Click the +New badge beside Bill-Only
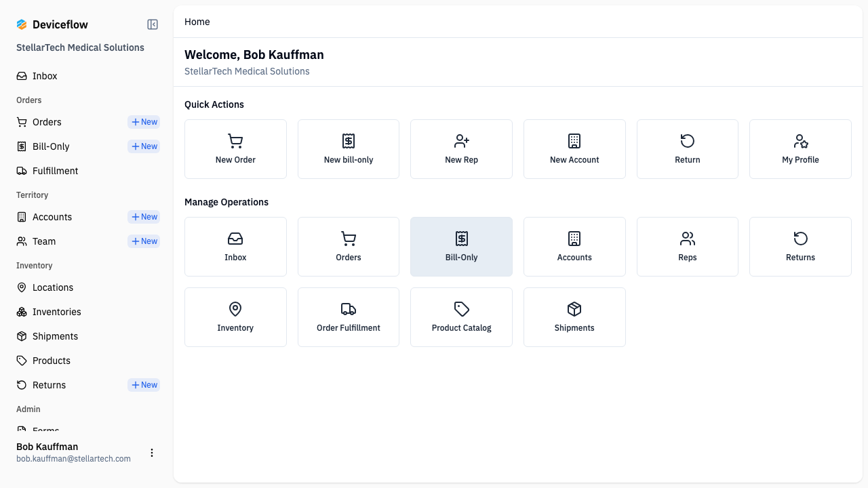 pyautogui.click(x=144, y=146)
